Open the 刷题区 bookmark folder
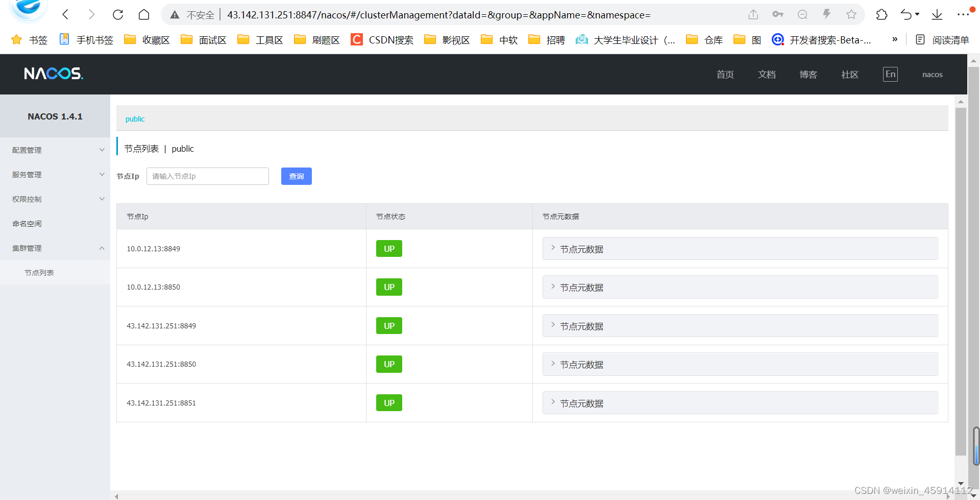The height and width of the screenshot is (500, 980). pyautogui.click(x=317, y=40)
